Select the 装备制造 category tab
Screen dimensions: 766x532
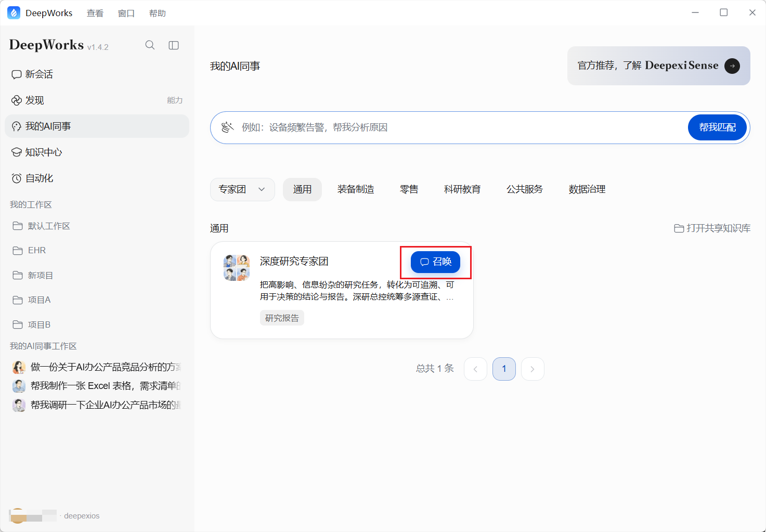tap(356, 189)
